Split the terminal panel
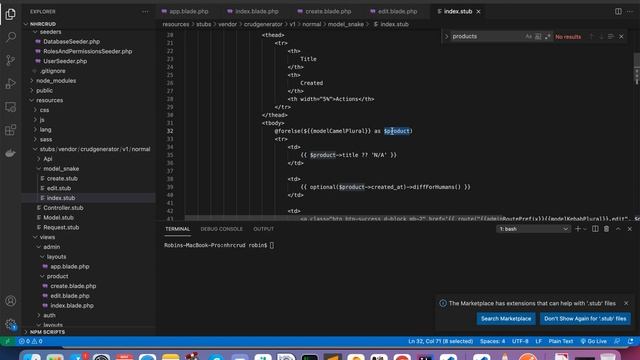640x360 pixels. point(595,229)
